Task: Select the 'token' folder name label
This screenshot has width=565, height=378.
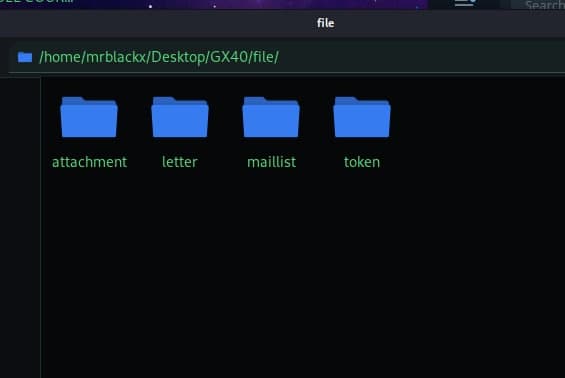Action: pyautogui.click(x=362, y=162)
